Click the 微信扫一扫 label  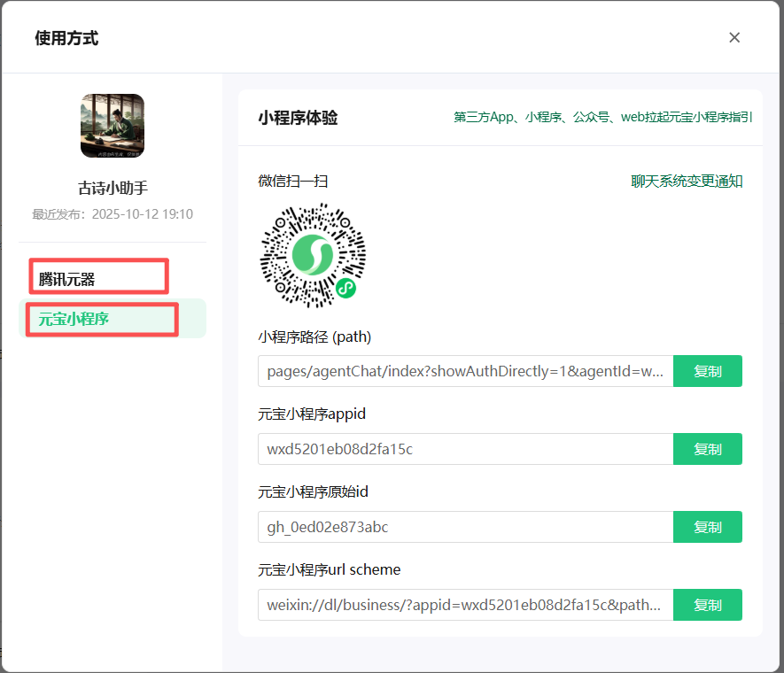click(x=293, y=181)
